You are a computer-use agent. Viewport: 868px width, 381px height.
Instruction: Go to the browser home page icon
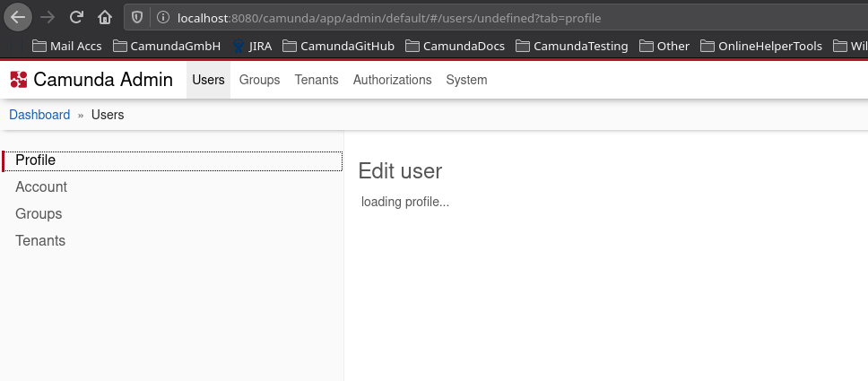105,17
